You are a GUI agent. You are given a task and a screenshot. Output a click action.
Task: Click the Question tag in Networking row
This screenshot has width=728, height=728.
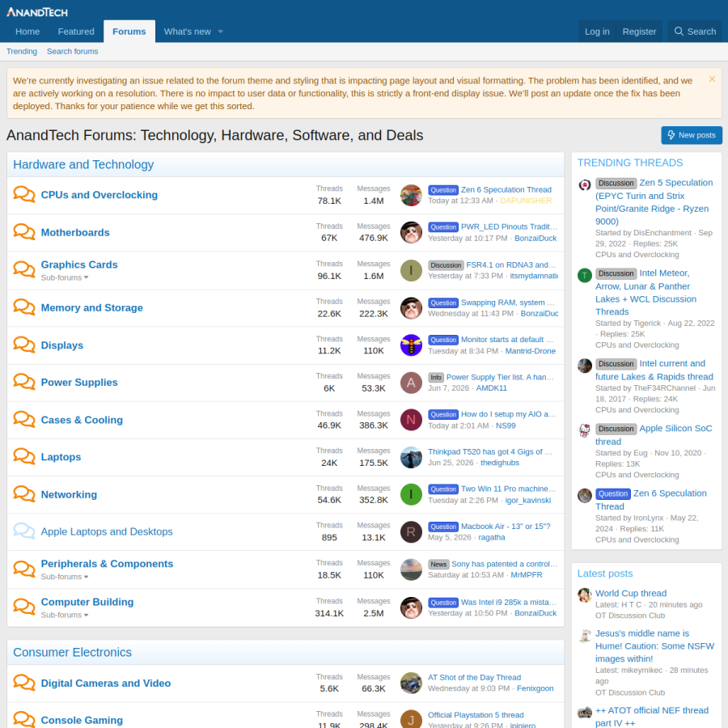point(443,489)
